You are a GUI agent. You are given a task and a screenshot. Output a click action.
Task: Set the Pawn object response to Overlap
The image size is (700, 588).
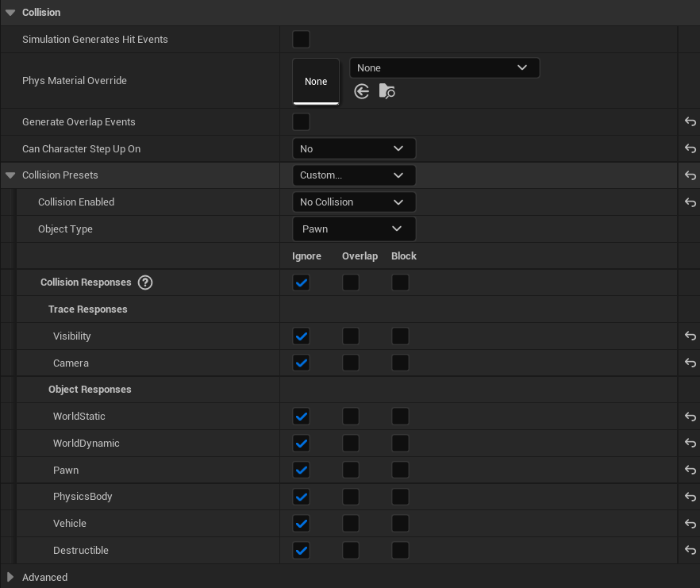coord(351,470)
